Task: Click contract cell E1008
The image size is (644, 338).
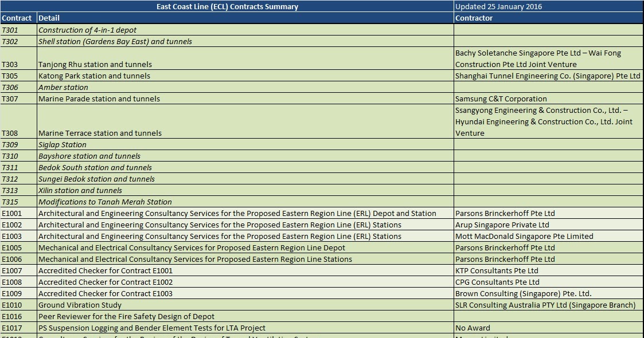Action: click(18, 282)
